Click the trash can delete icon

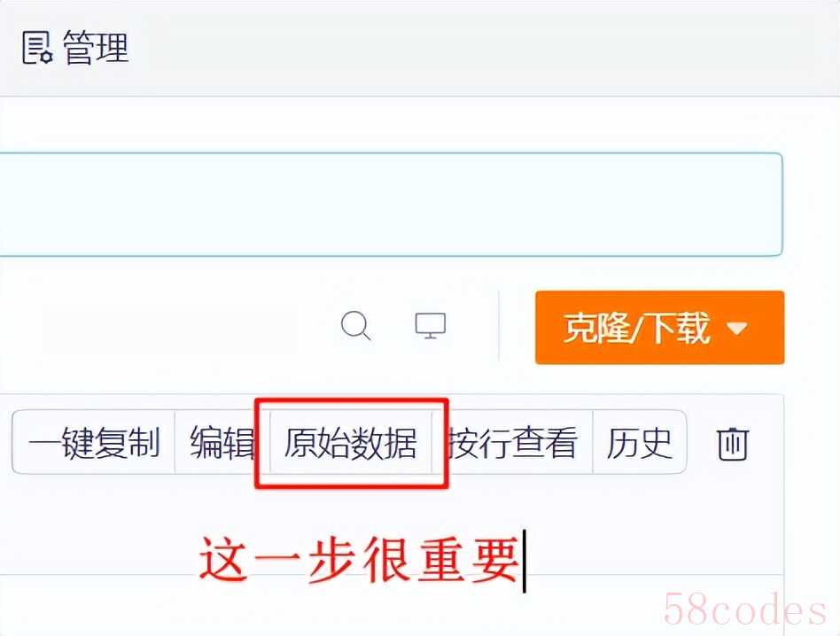point(732,443)
